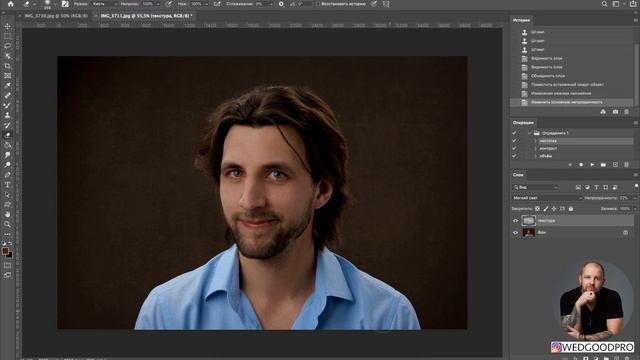This screenshot has width=640, height=360.
Task: Filter layers by pixel layers icon
Action: pos(578,187)
